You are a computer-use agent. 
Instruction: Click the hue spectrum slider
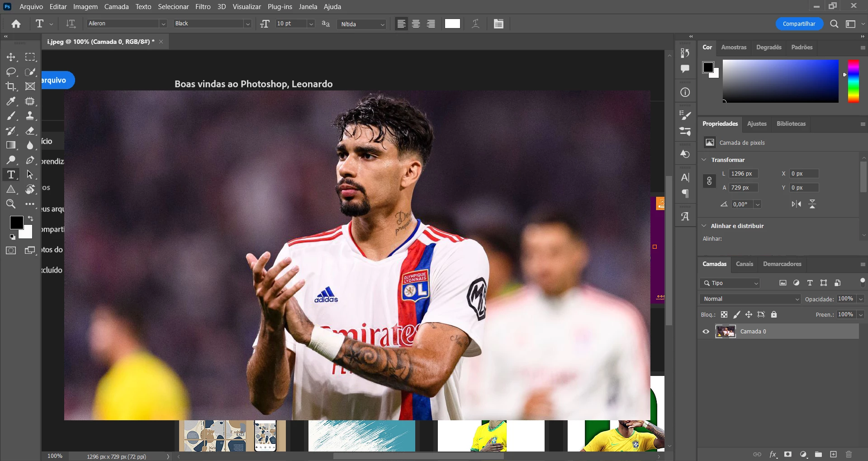(x=853, y=81)
